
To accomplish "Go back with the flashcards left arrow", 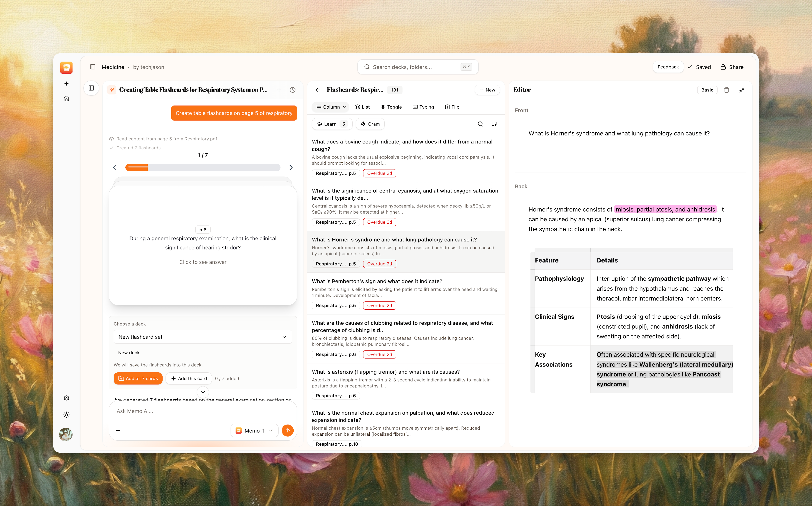I will pos(318,90).
